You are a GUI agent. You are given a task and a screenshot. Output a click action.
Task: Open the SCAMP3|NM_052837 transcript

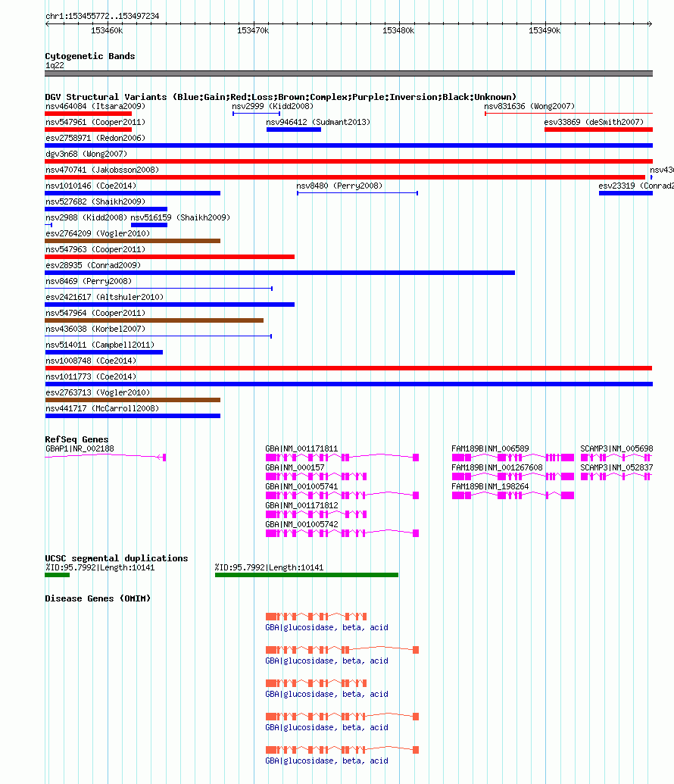click(616, 476)
